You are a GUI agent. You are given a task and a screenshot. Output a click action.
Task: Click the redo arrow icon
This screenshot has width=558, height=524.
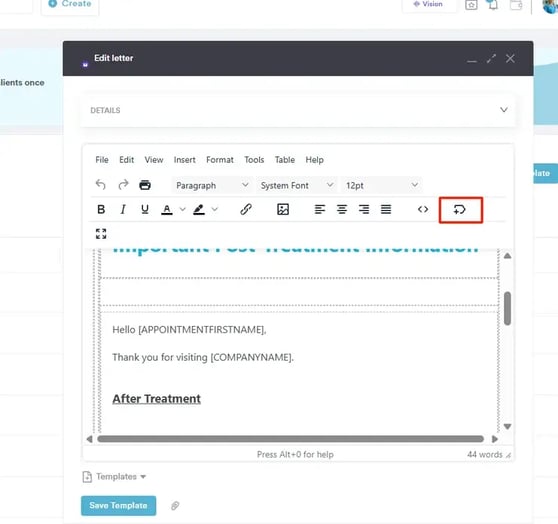pos(123,185)
